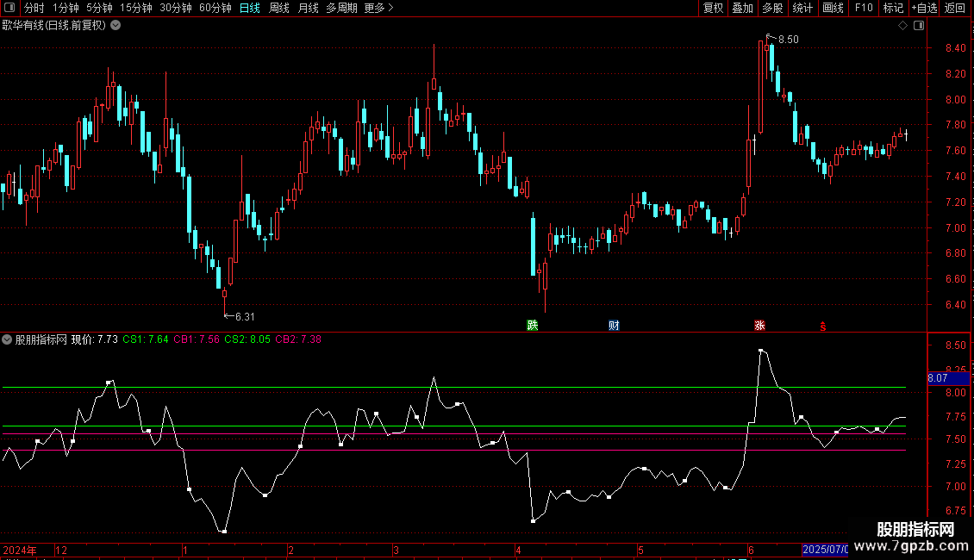Select the 15分钟 period tab
The image size is (974, 560).
pyautogui.click(x=136, y=8)
